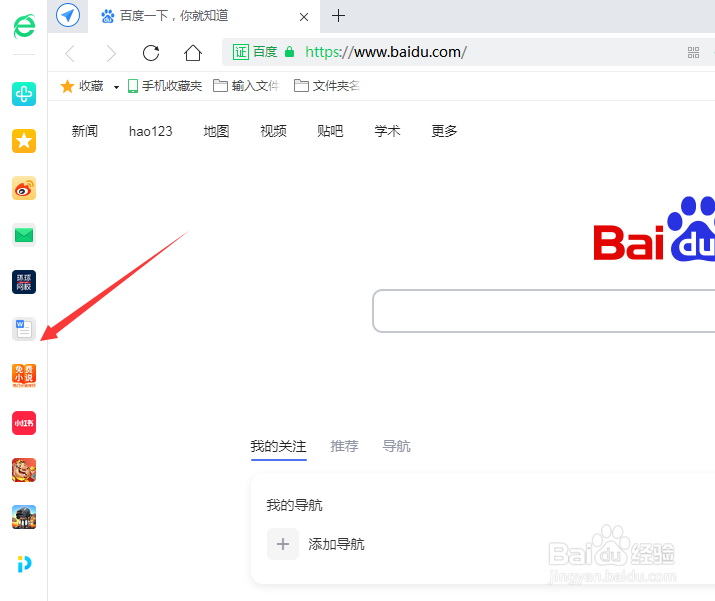Click the 360 browser logo icon
Screen dimensions: 715x601
pyautogui.click(x=24, y=26)
